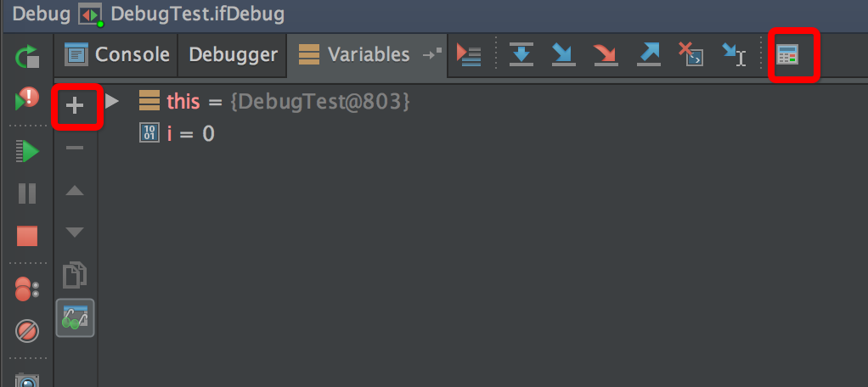Stop the debug session with red square
Viewport: 868px width, 387px height.
[x=26, y=236]
